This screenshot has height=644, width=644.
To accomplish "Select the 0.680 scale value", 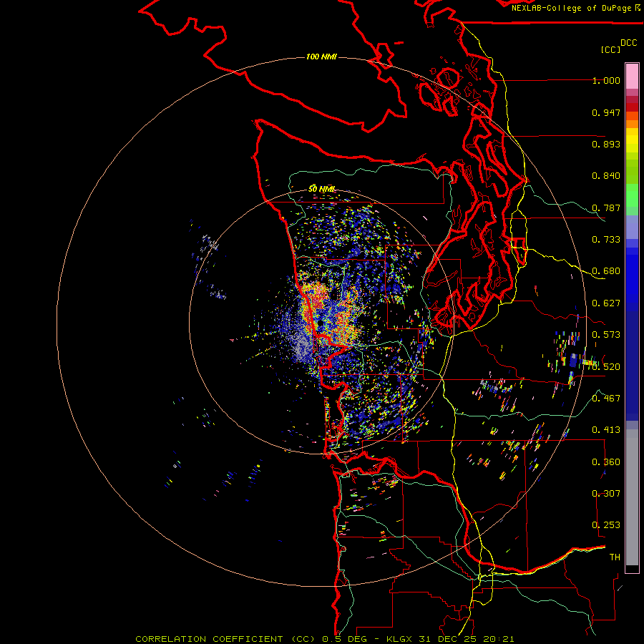I will 606,271.
